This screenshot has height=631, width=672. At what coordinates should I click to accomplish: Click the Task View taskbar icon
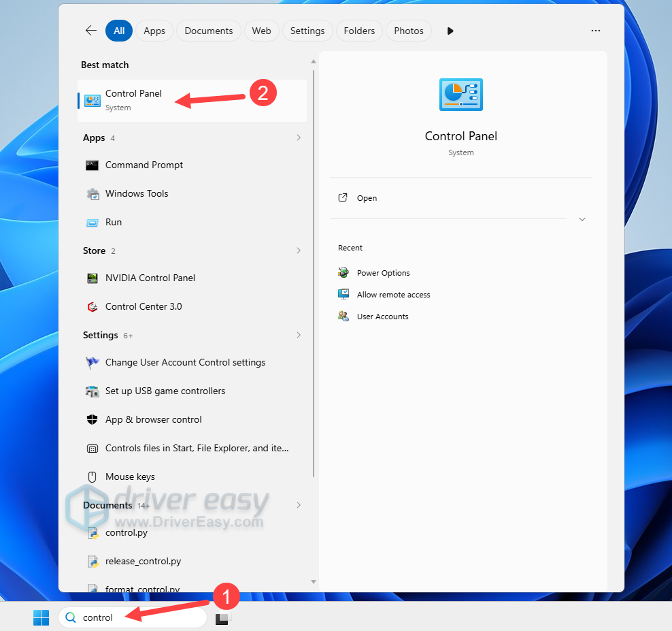coord(222,617)
